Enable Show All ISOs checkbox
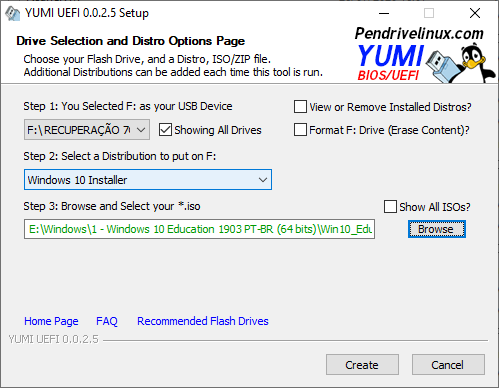Image resolution: width=499 pixels, height=388 pixels. [x=390, y=207]
